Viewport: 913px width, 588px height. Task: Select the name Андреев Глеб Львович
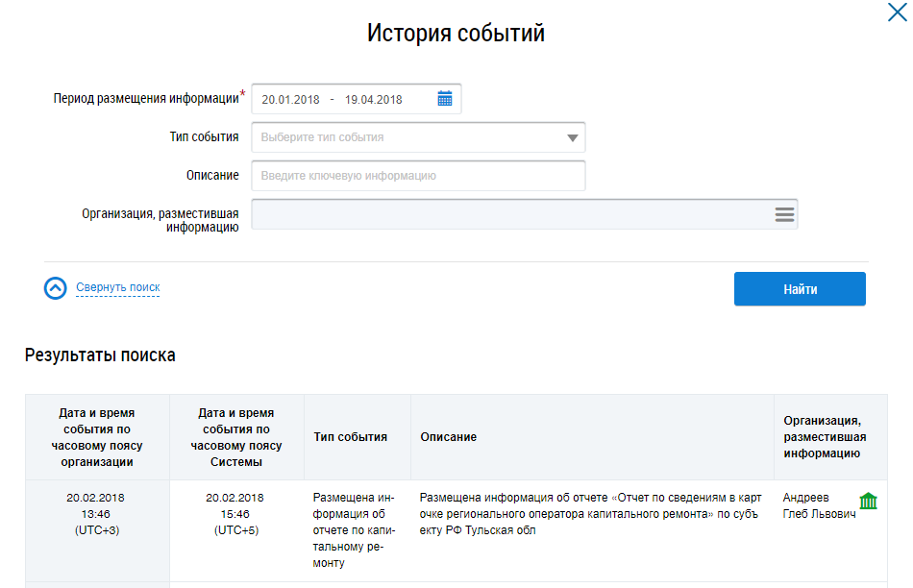click(x=819, y=506)
